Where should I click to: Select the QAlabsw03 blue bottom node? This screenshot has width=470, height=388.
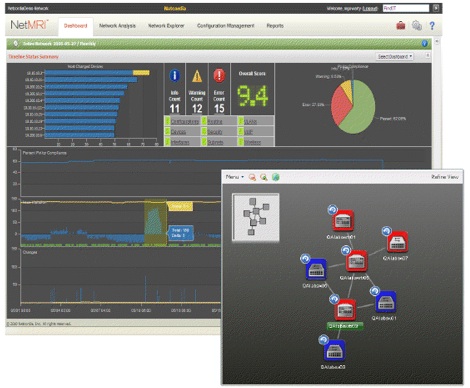(334, 350)
